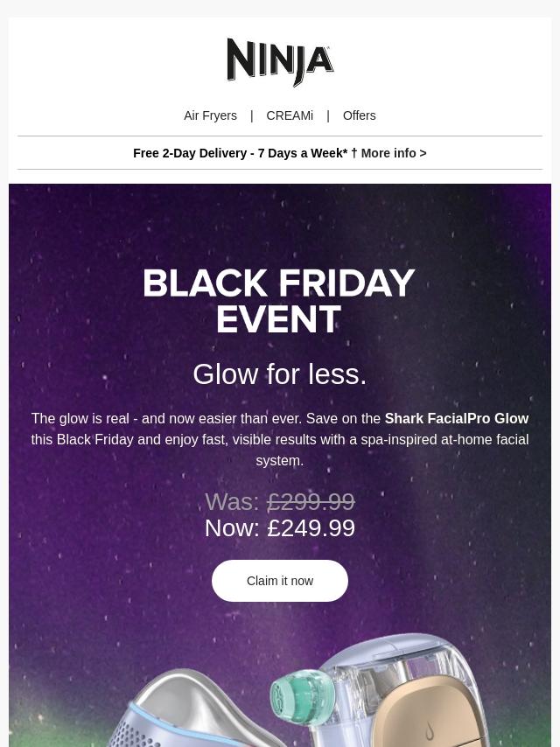The image size is (560, 747).
Task: Click the spa-inspired facial system paragraph
Action: (280, 440)
